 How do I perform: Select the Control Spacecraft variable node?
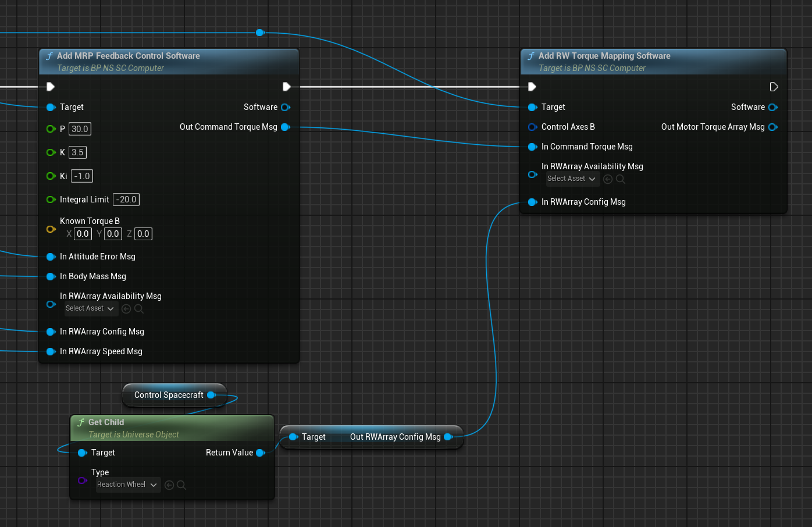pos(169,395)
